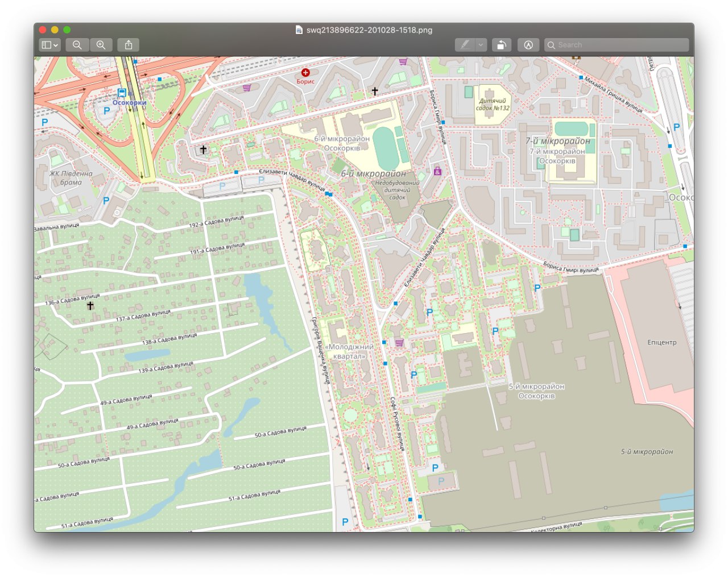Rotate the image with the rotate button
The width and height of the screenshot is (728, 577).
pos(501,45)
